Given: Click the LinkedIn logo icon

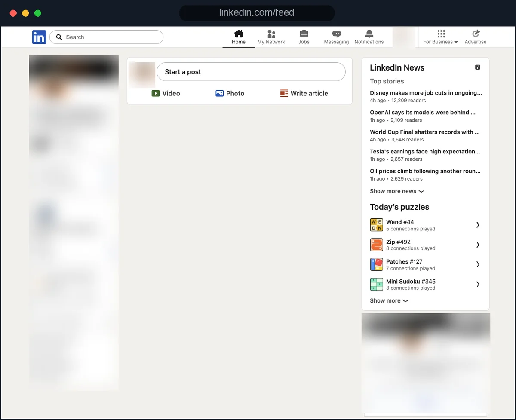Looking at the screenshot, I should pyautogui.click(x=39, y=37).
